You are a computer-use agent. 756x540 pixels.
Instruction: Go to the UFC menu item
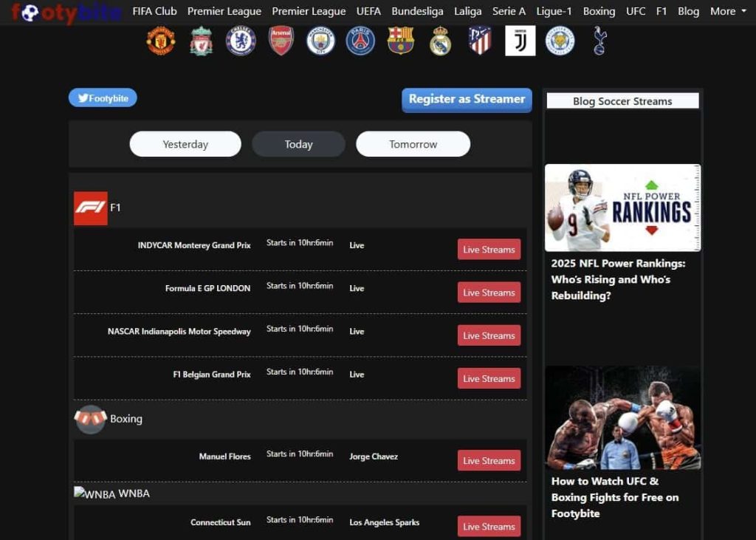pyautogui.click(x=636, y=11)
